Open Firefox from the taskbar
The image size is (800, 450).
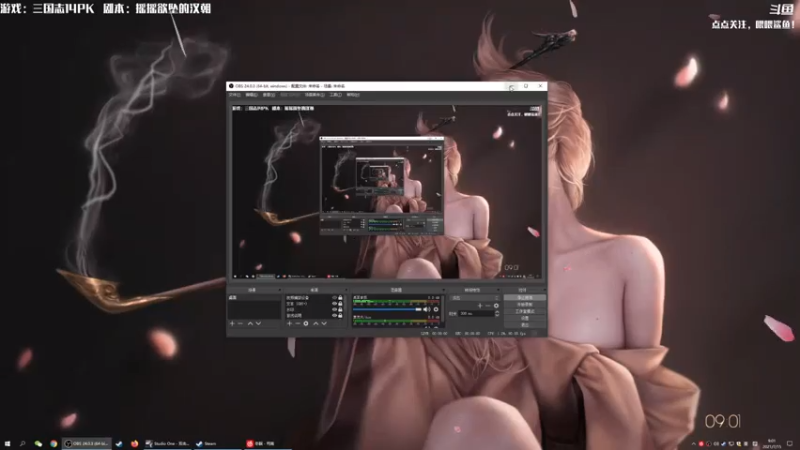[135, 443]
